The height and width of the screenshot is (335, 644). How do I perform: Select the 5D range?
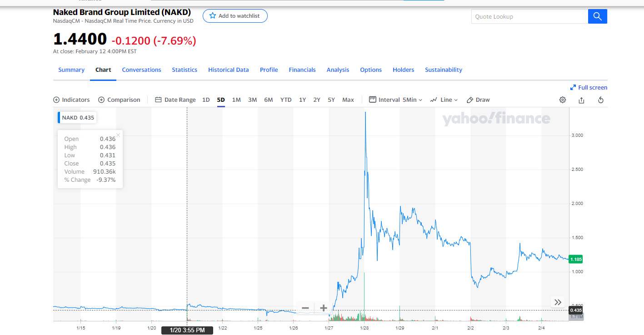pos(221,100)
